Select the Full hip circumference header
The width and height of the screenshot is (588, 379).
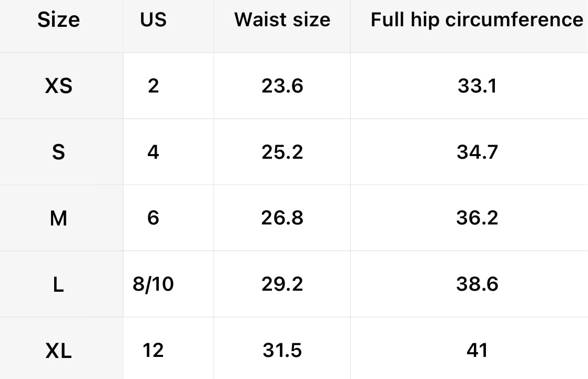477,20
